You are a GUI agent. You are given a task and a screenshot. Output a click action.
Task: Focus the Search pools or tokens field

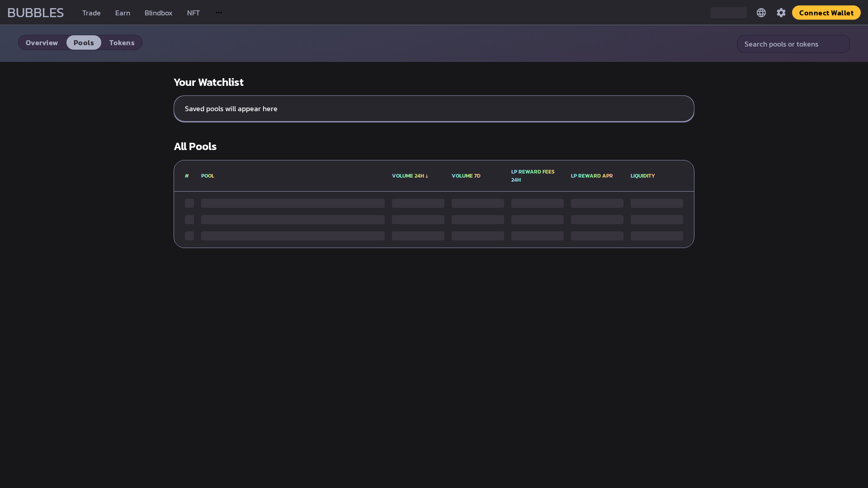[x=793, y=44]
